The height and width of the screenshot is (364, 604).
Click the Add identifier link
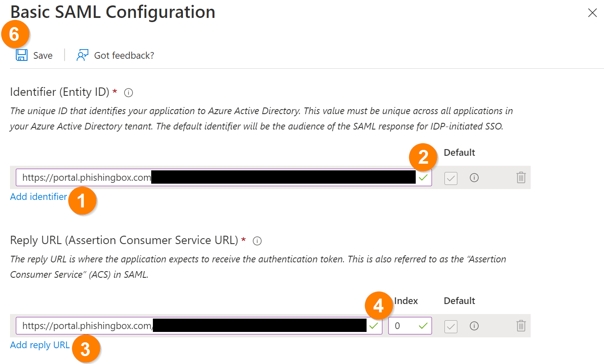(x=38, y=197)
